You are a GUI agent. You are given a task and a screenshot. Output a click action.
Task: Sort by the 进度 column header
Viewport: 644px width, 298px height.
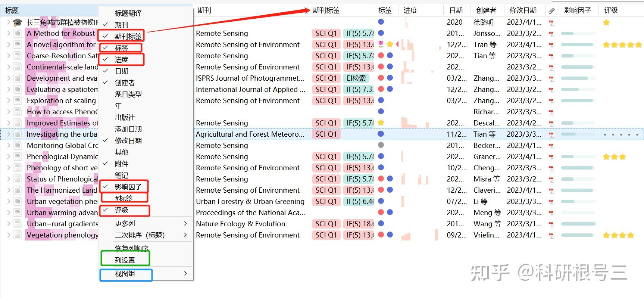410,10
